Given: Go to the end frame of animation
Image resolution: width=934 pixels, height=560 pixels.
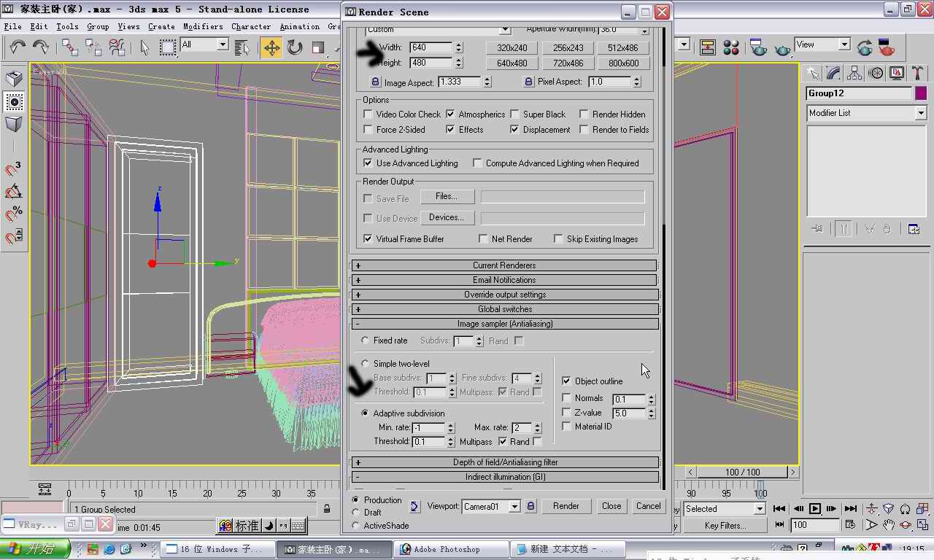Looking at the screenshot, I should [850, 509].
